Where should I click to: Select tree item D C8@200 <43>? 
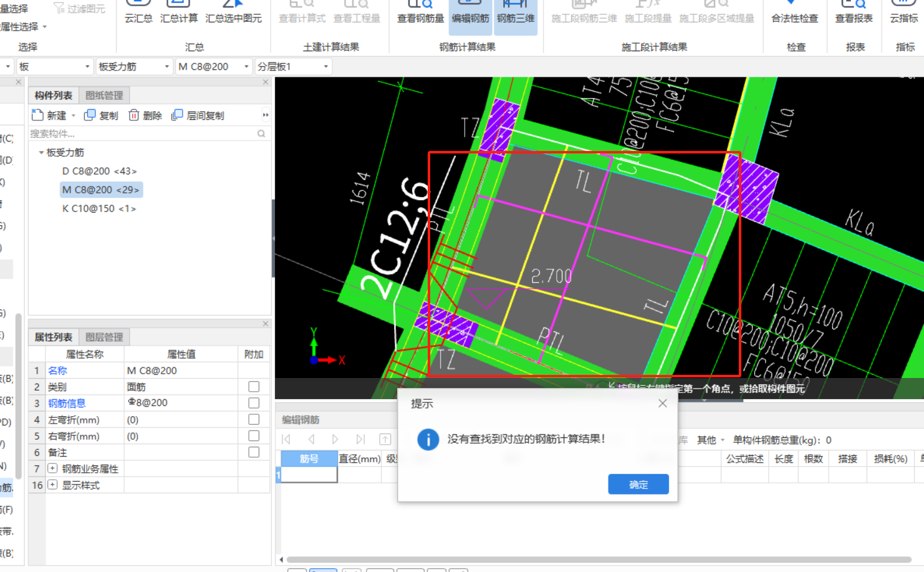(99, 171)
